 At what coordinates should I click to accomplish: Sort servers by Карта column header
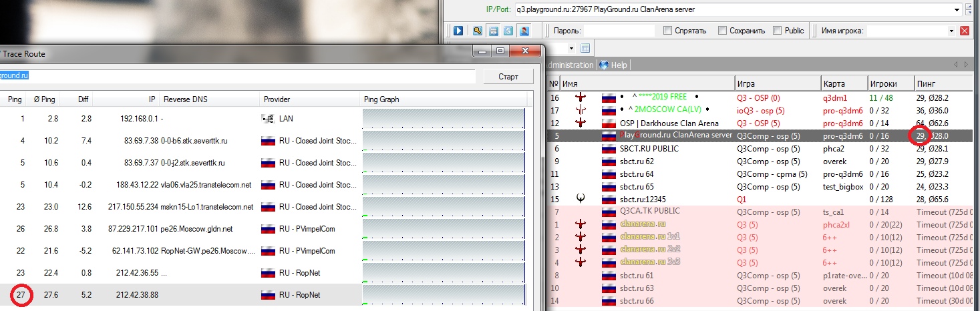(844, 83)
